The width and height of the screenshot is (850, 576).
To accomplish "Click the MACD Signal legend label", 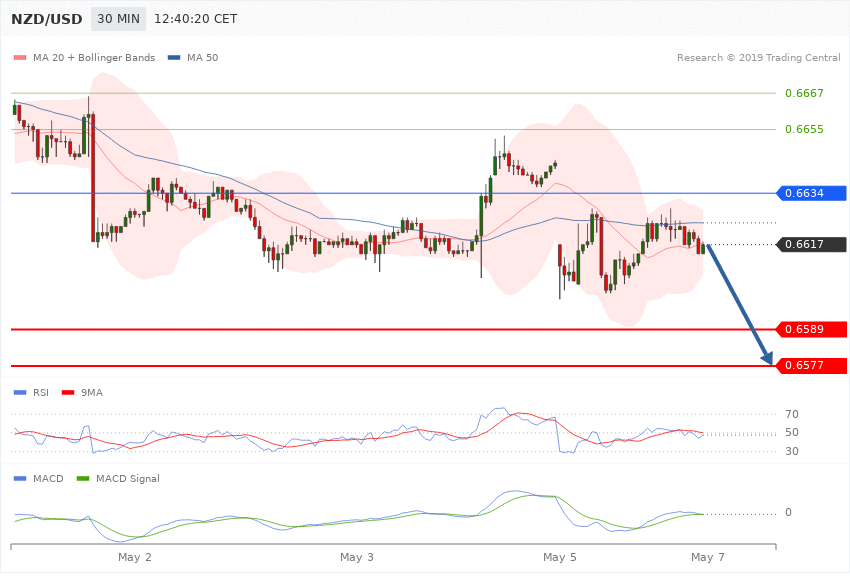I will (x=128, y=478).
